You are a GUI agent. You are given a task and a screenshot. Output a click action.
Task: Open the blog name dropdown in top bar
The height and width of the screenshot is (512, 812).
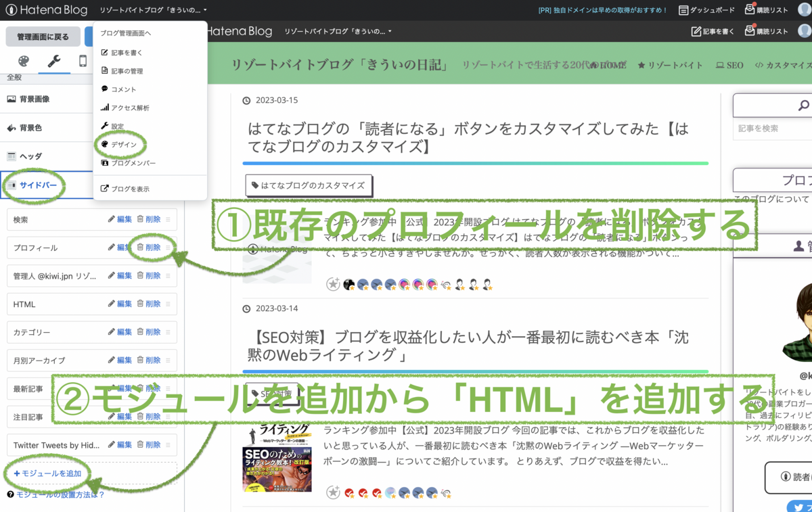click(154, 10)
